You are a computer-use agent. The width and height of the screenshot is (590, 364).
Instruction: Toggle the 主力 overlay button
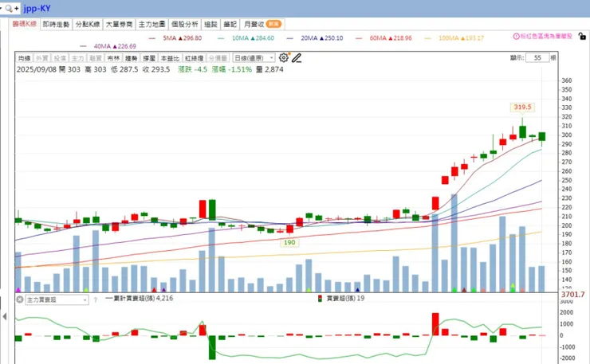click(x=77, y=58)
